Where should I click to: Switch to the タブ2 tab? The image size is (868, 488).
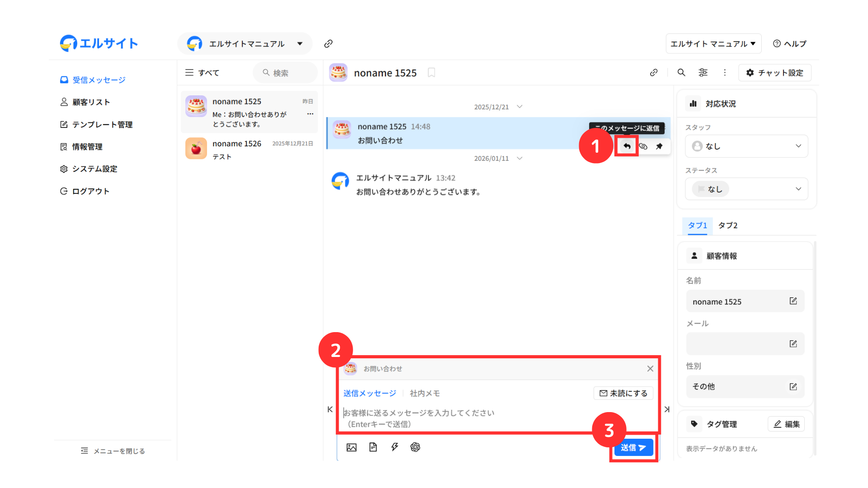click(x=727, y=225)
